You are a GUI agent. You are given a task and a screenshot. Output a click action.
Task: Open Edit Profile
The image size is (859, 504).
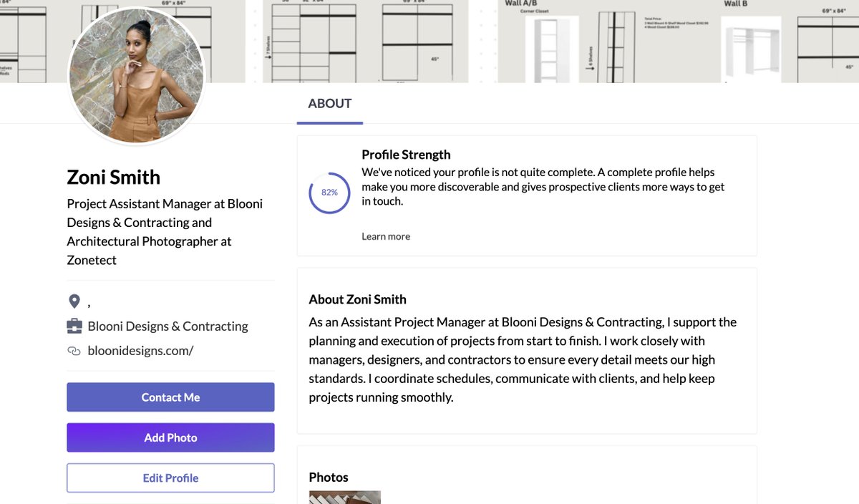coord(170,478)
